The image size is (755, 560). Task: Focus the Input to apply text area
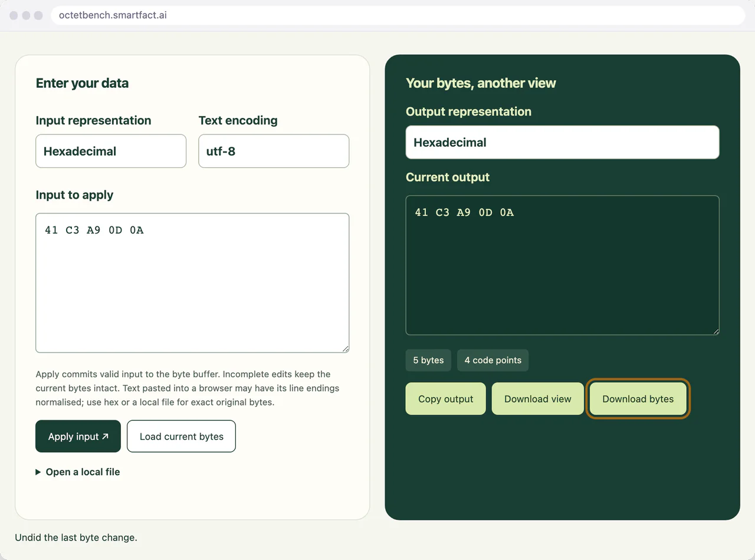[x=192, y=283]
